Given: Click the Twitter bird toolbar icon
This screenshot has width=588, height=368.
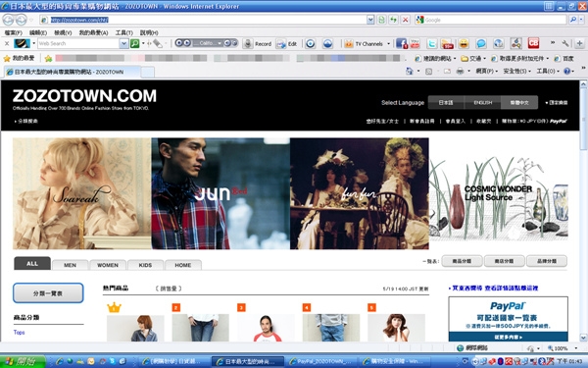Looking at the screenshot, I should click(x=432, y=43).
